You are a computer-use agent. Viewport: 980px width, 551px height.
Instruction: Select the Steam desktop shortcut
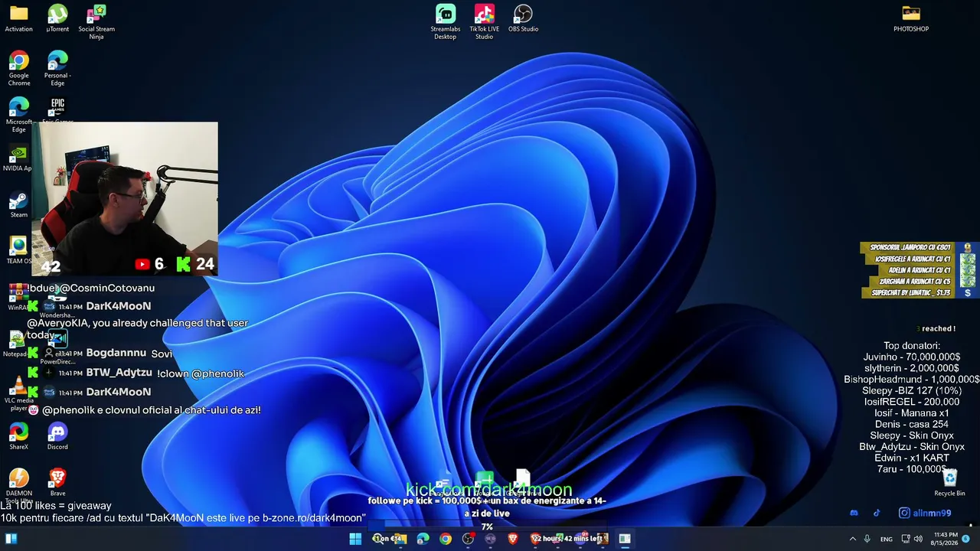coord(19,205)
